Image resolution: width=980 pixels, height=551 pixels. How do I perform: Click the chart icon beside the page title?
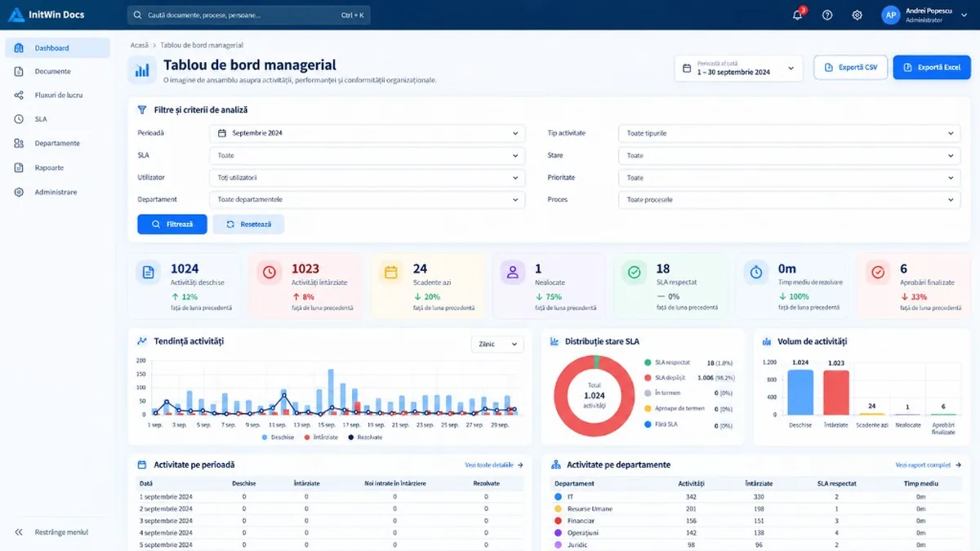pos(142,70)
